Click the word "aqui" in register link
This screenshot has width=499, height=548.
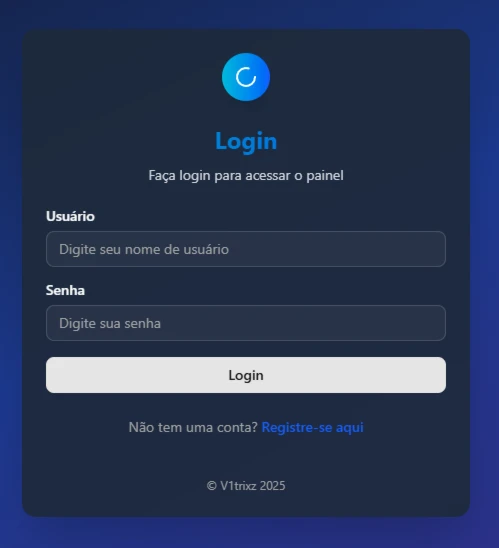(350, 428)
